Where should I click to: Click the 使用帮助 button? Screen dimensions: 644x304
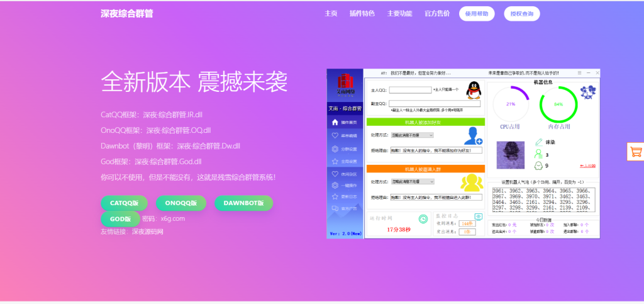[x=477, y=14]
